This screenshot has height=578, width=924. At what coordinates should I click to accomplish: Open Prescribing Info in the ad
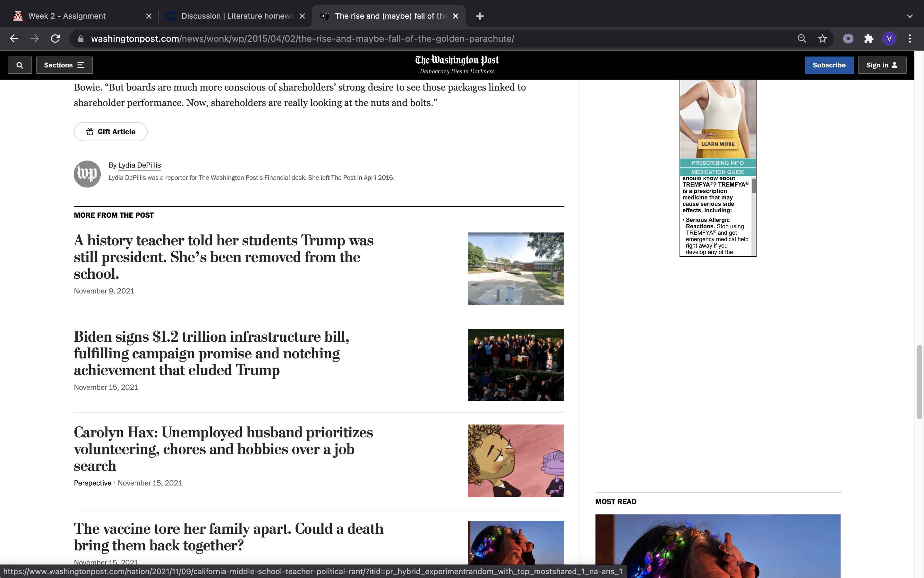pyautogui.click(x=718, y=163)
